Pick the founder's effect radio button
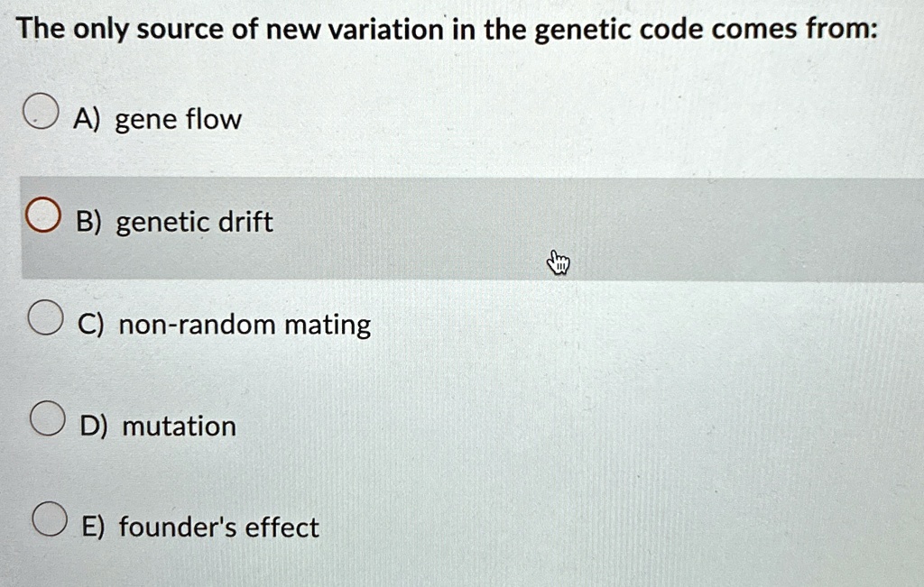The width and height of the screenshot is (924, 587). click(x=50, y=519)
